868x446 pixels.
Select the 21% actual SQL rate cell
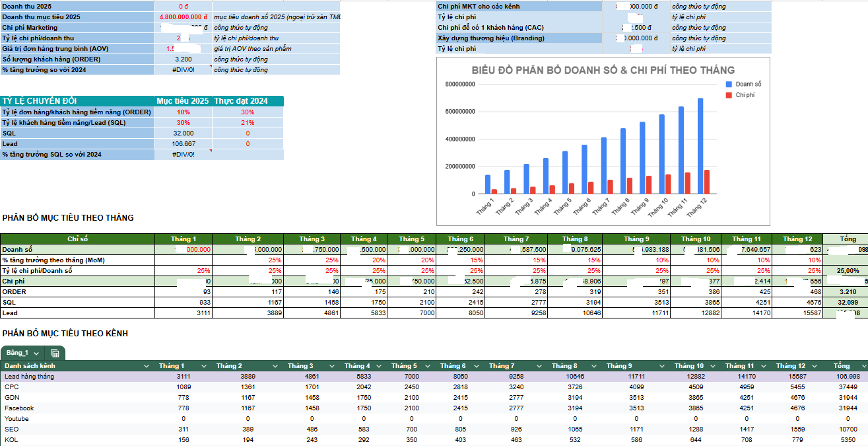[248, 122]
